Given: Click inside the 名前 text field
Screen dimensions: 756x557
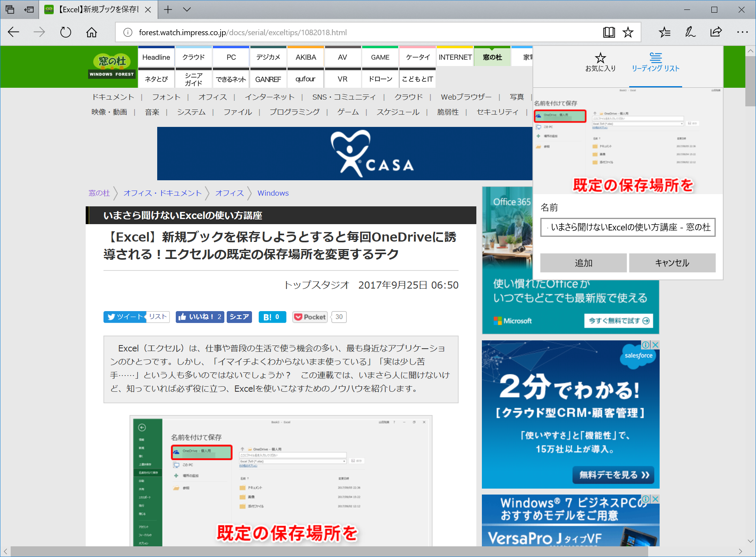Looking at the screenshot, I should tap(628, 228).
